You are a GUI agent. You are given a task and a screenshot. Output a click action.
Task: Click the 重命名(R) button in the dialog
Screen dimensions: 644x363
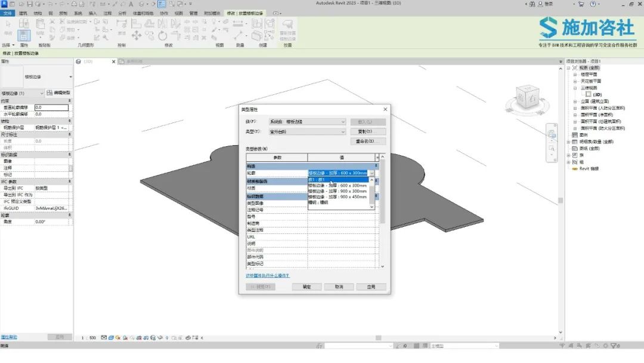pos(368,141)
